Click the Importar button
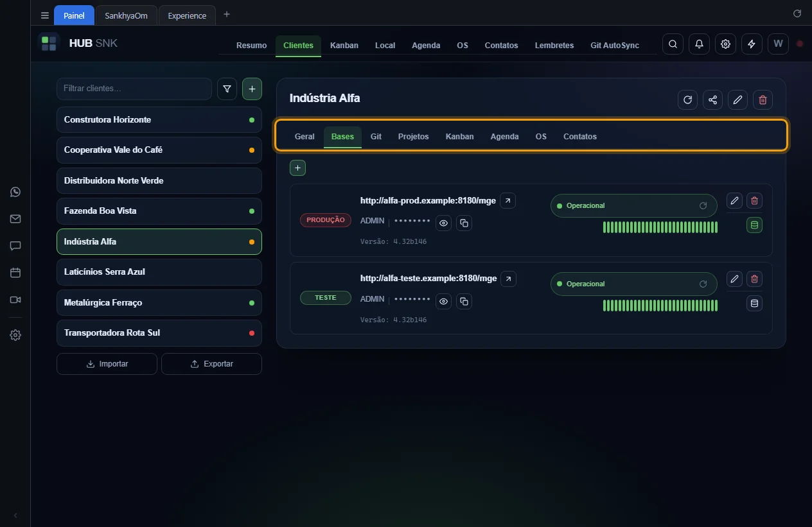The height and width of the screenshot is (527, 812). [107, 364]
